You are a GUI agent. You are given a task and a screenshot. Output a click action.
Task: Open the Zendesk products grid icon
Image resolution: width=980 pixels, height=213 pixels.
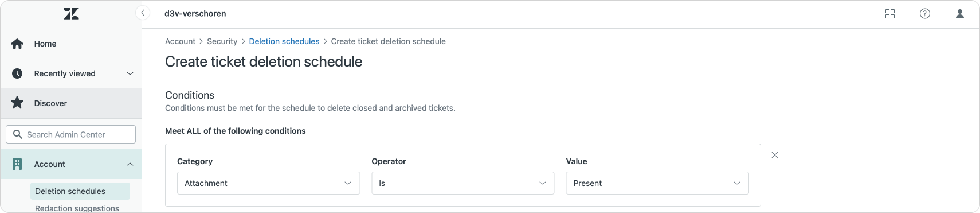[890, 14]
